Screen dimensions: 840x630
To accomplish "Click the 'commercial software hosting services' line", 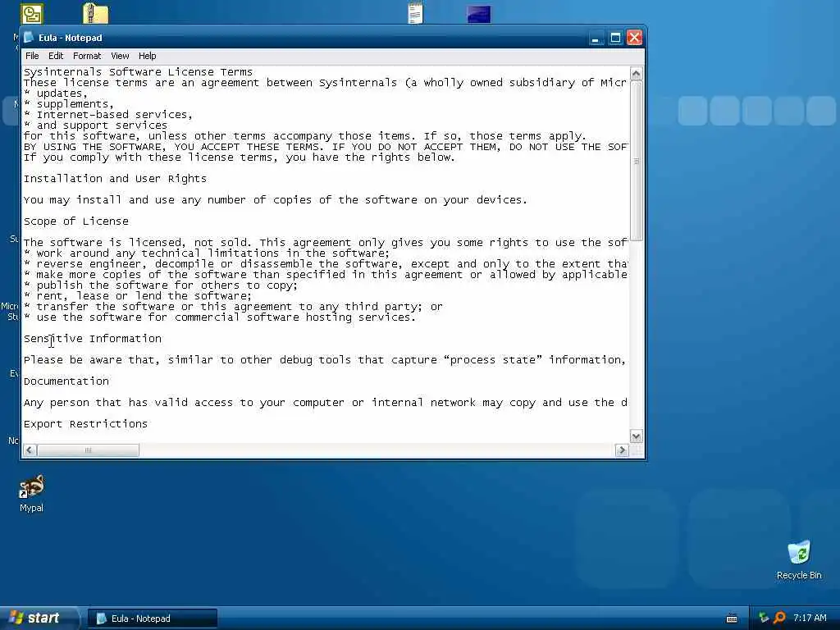I will click(x=220, y=317).
